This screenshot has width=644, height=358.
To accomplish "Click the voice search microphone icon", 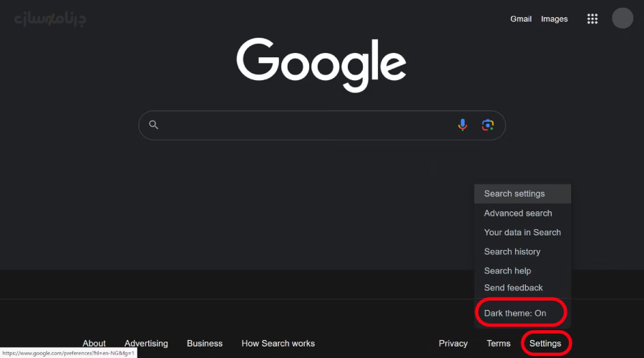I will pos(462,125).
